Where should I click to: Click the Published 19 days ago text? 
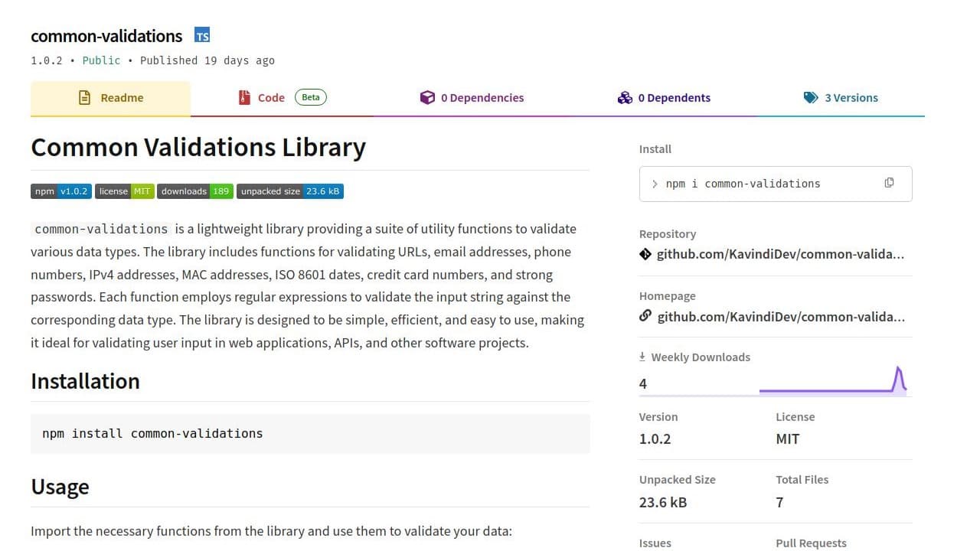coord(207,60)
